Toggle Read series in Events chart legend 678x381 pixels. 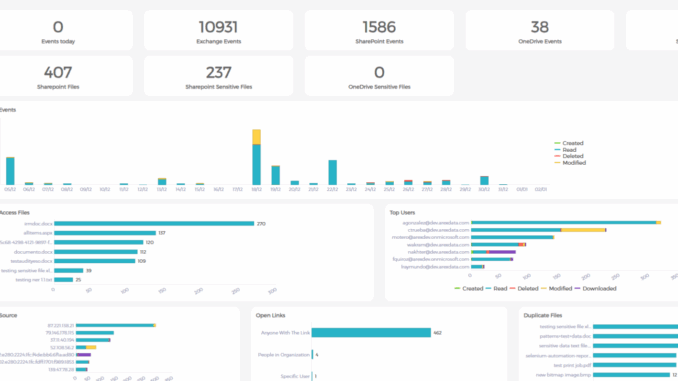[566, 150]
